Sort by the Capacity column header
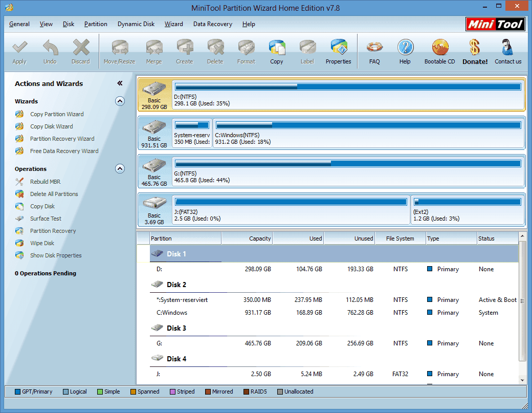Image resolution: width=532 pixels, height=413 pixels. tap(247, 238)
